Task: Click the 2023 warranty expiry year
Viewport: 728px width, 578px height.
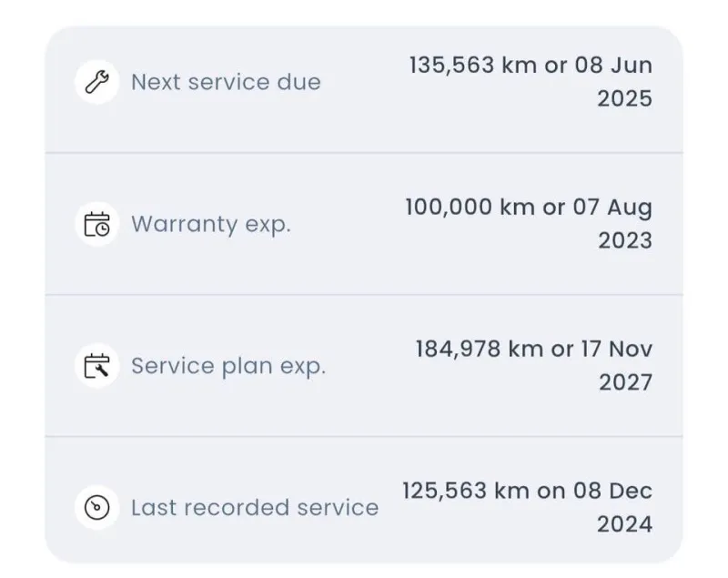Action: coord(625,241)
